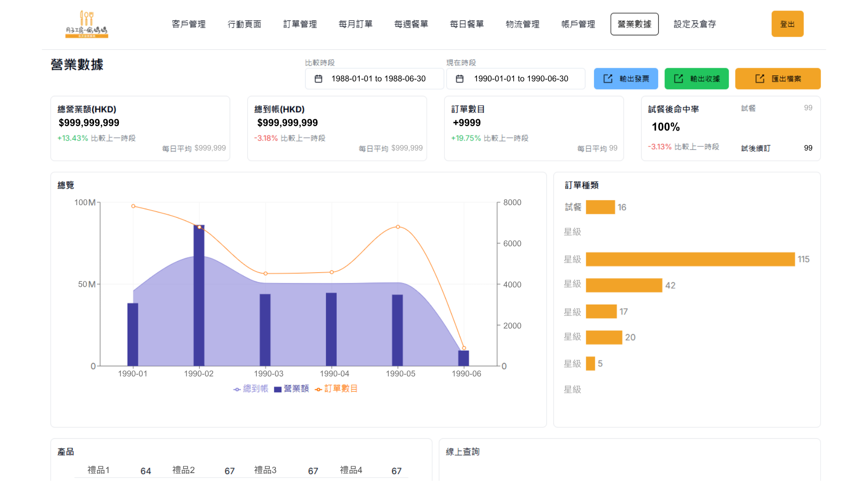Viewport: 868px width, 488px height.
Task: Click export icon on 輸出收據 button
Action: coord(679,79)
